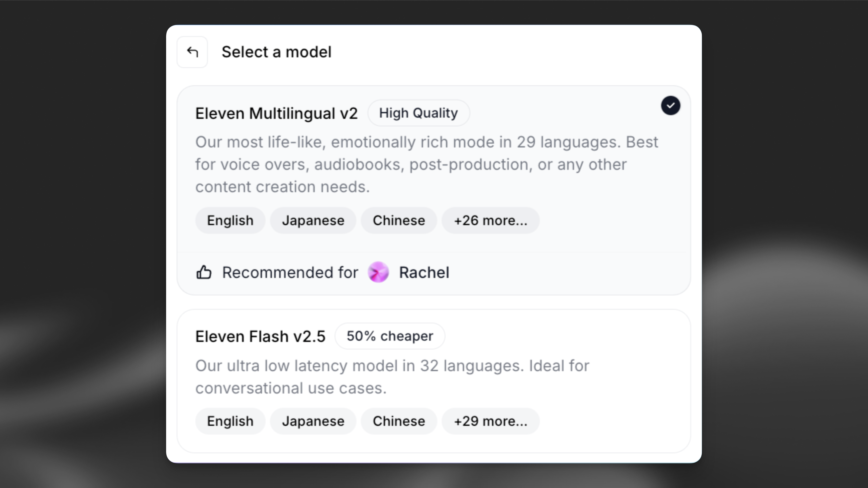
Task: Click the Japanese chip under Eleven Flash v2.5
Action: point(313,421)
